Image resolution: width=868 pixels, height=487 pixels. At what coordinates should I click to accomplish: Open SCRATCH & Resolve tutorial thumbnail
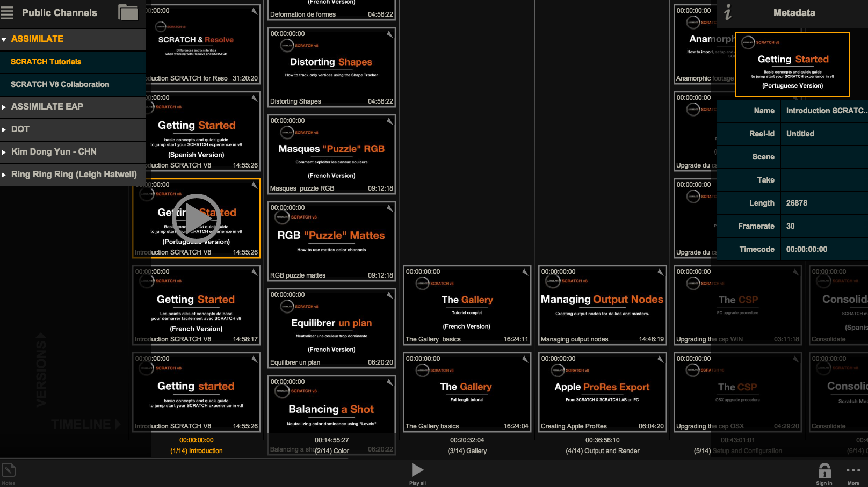click(197, 45)
